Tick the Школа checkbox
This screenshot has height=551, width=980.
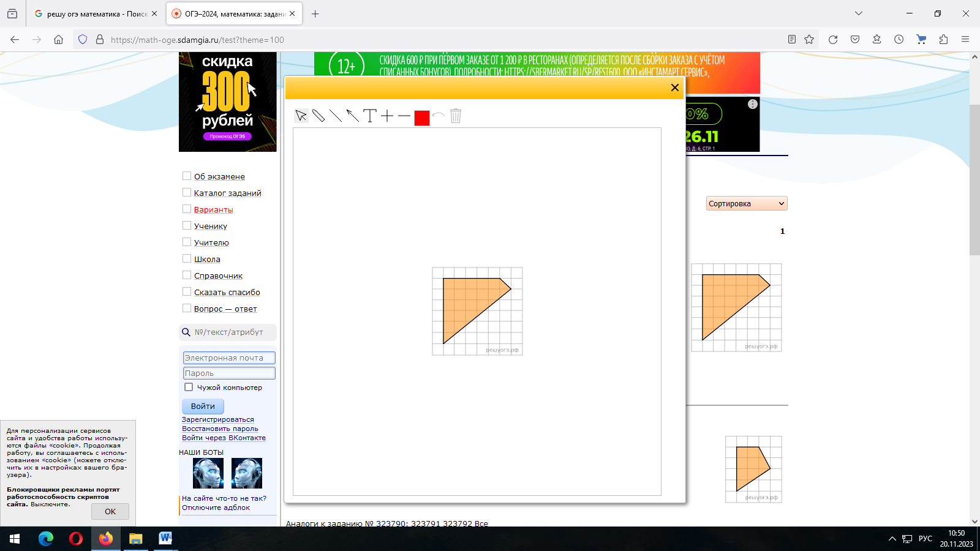point(187,258)
